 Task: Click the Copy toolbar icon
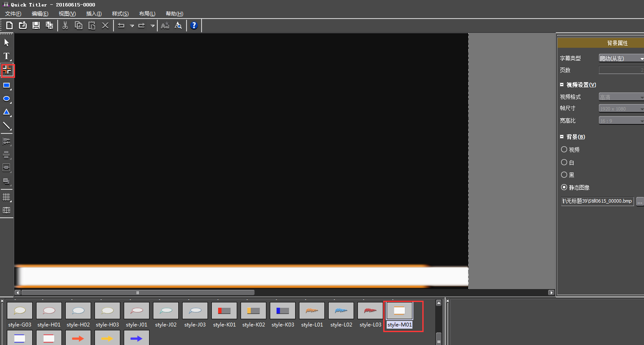coord(79,25)
